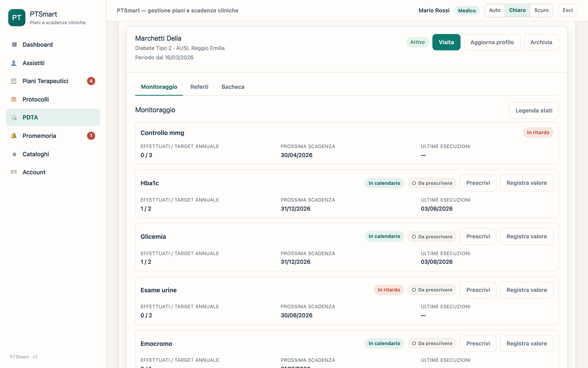The image size is (588, 368).
Task: Log out with the Esci button
Action: click(x=567, y=10)
